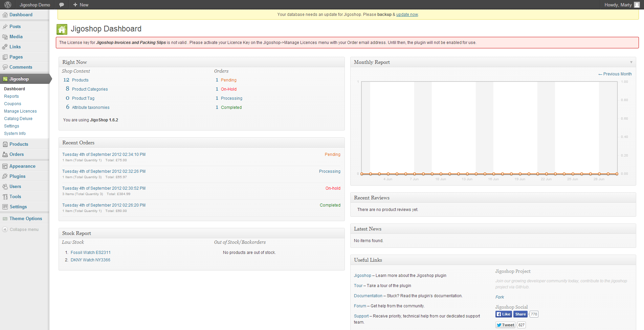Click the Facebook Like button

[x=504, y=314]
